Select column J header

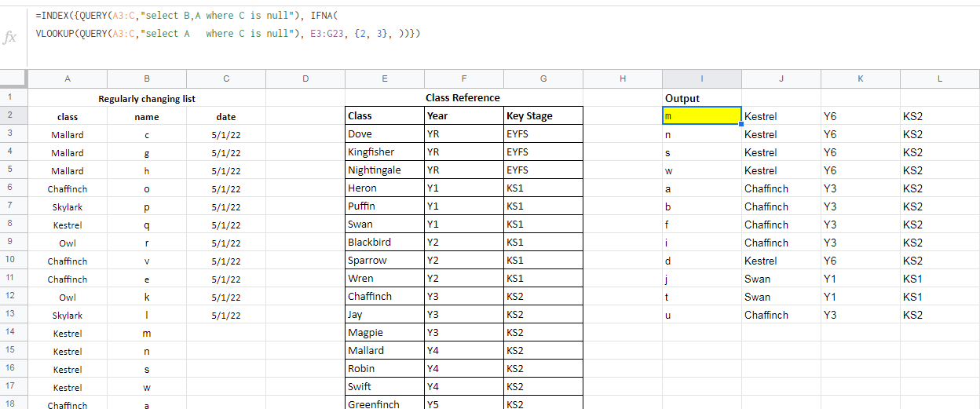point(781,79)
